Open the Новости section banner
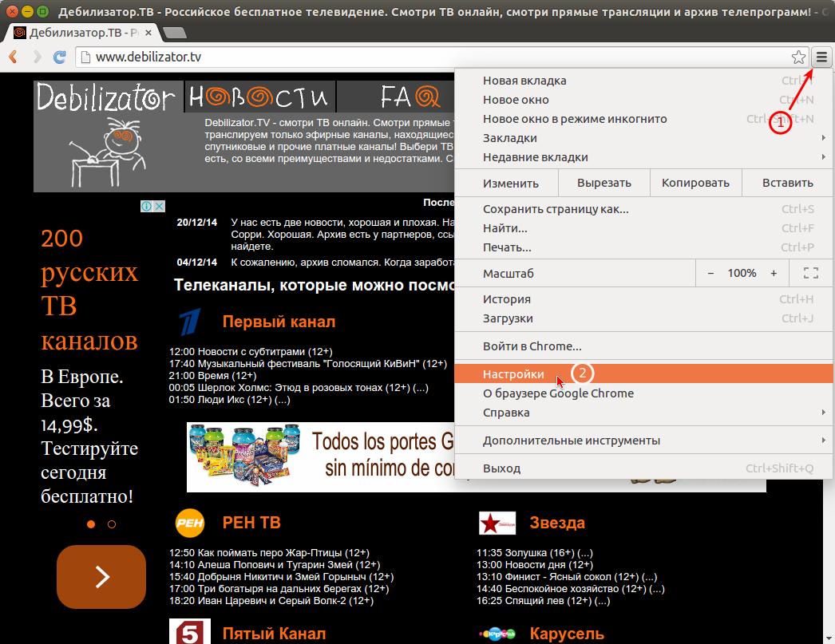Viewport: 835px width, 644px height. tap(259, 97)
